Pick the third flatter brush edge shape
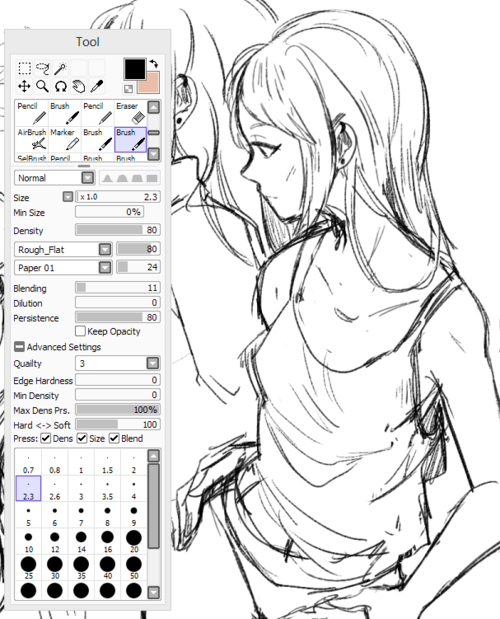The width and height of the screenshot is (500, 619). click(137, 178)
